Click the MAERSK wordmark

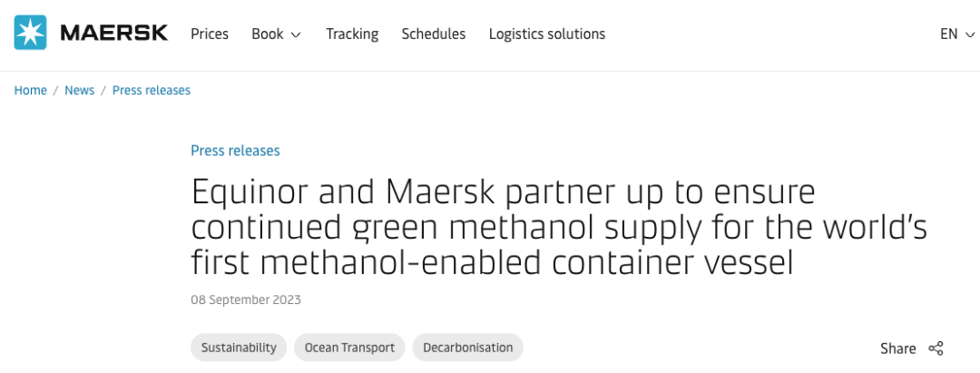click(114, 33)
